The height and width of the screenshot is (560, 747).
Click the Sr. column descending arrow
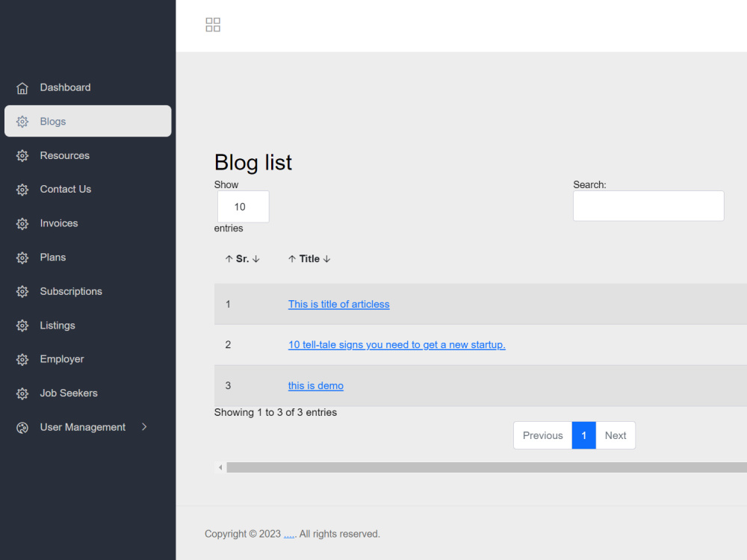point(255,258)
